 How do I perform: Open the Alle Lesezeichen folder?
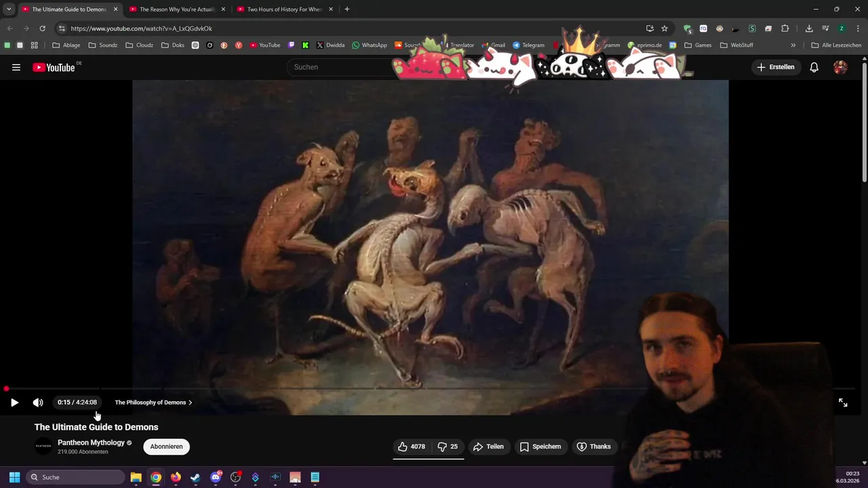pos(836,45)
